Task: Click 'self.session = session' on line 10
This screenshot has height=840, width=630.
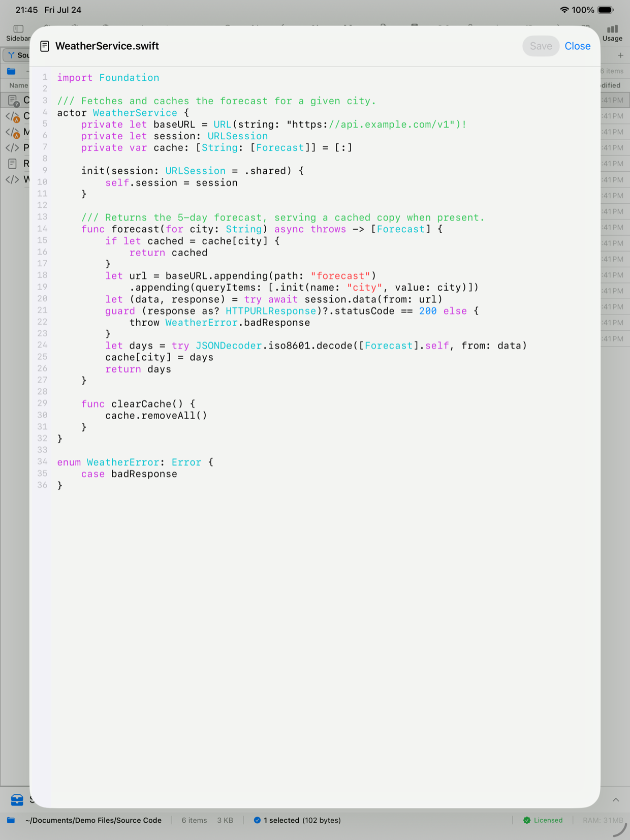Action: coord(171,183)
